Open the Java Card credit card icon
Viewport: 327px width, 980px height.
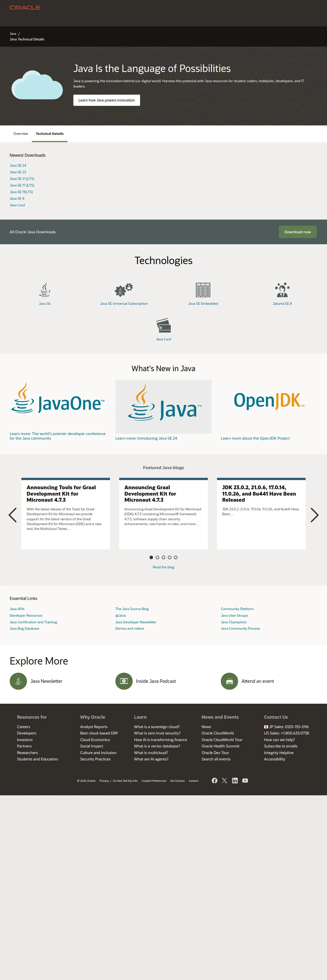pos(163,325)
